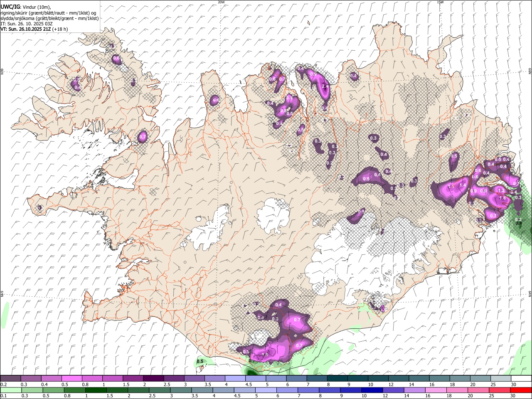Click the '30' label in top legend row

tap(514, 384)
